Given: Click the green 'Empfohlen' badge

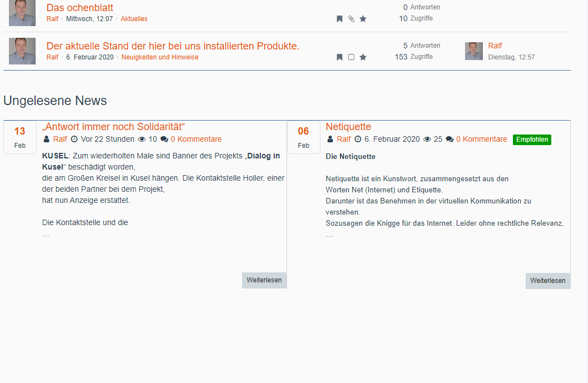Looking at the screenshot, I should (532, 140).
